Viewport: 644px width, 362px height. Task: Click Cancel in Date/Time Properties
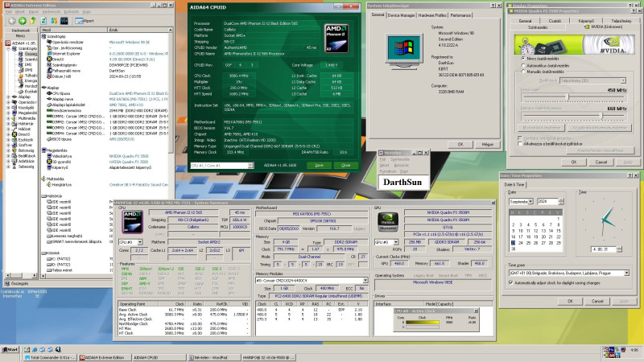[597, 301]
